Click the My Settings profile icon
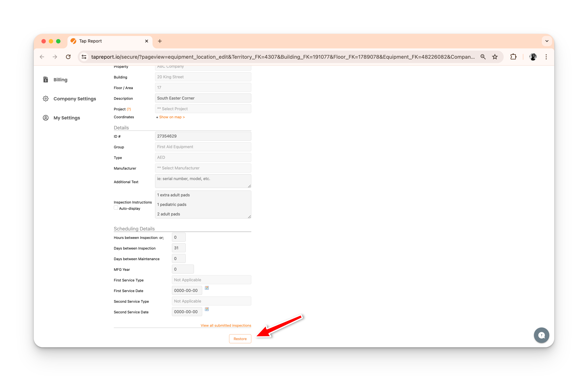This screenshot has height=381, width=588. (x=46, y=118)
